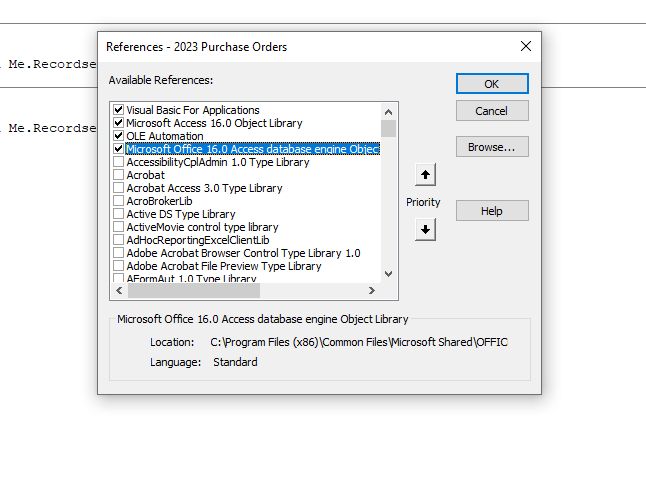Click the horizontal scrollbar thumb
This screenshot has width=646, height=504.
pos(194,291)
